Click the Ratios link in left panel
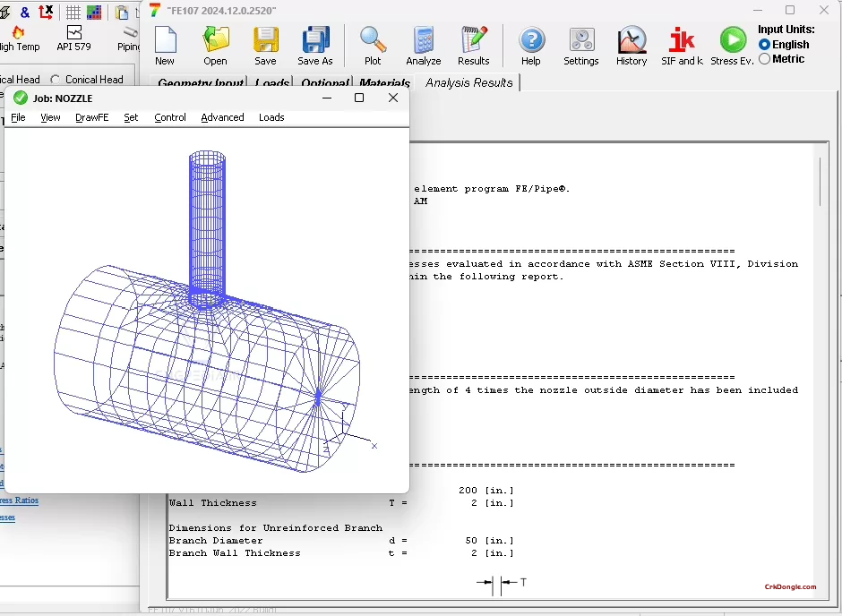The width and height of the screenshot is (842, 616). 20,500
